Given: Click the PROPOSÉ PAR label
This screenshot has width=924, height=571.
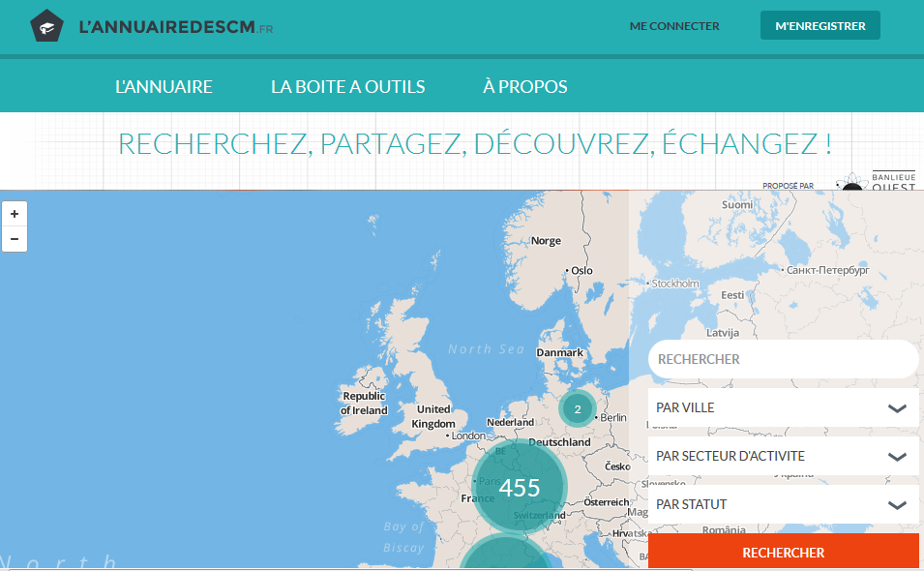Looking at the screenshot, I should pyautogui.click(x=788, y=186).
